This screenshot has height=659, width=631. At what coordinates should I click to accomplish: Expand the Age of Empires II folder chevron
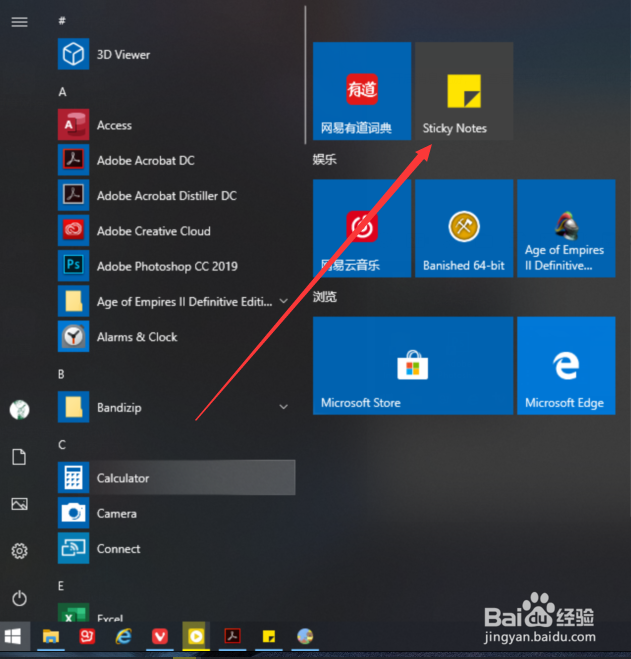[x=284, y=301]
